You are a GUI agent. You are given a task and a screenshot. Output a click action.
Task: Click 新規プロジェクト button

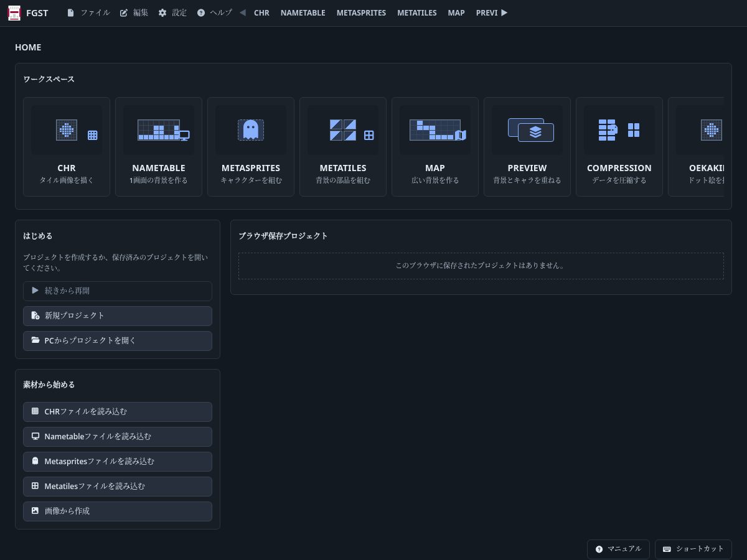click(118, 316)
